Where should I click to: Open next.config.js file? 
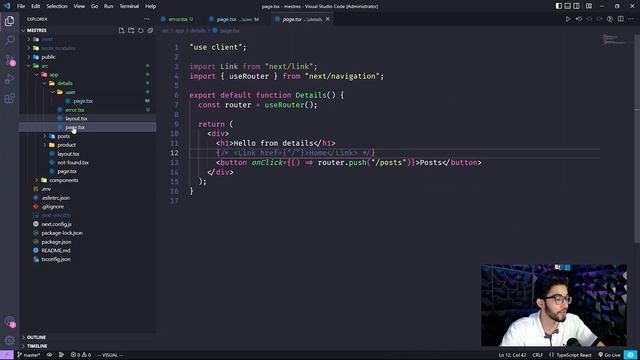pyautogui.click(x=87, y=224)
